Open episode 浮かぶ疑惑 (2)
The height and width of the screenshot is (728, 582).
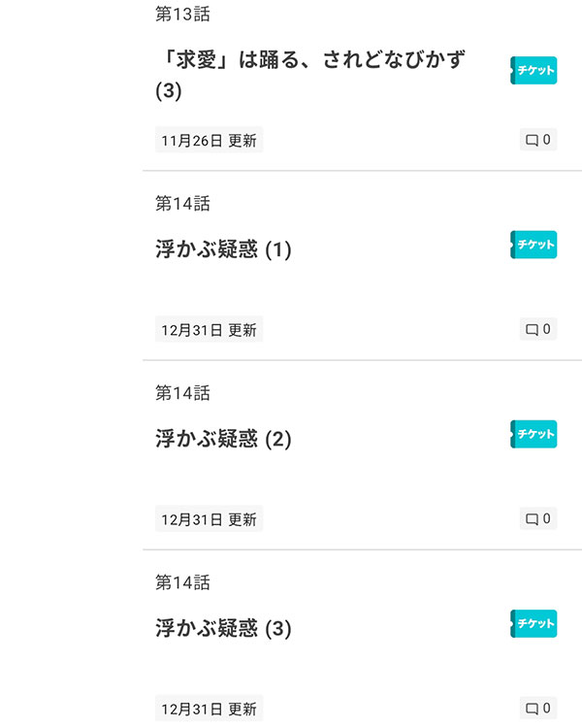click(x=223, y=439)
